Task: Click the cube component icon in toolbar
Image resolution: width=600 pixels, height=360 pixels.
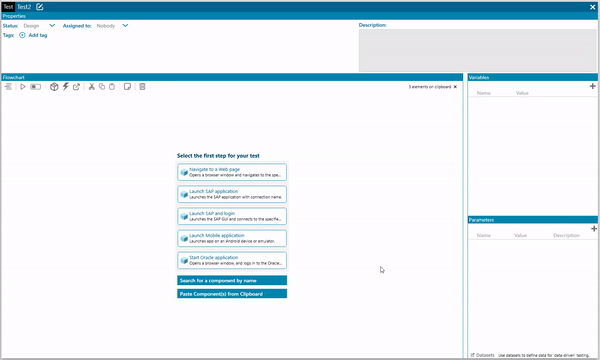Action: point(54,87)
